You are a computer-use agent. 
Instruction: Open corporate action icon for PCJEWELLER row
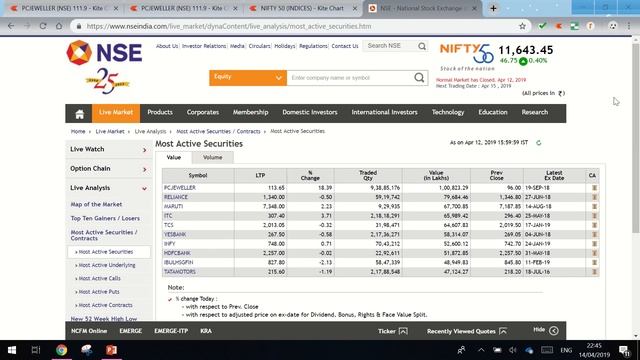coord(594,188)
